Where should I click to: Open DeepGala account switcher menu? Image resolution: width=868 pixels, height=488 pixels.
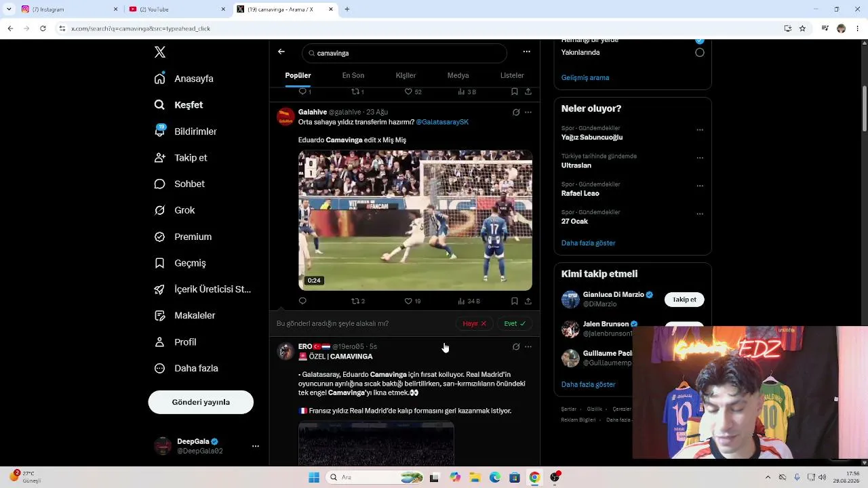coord(256,446)
